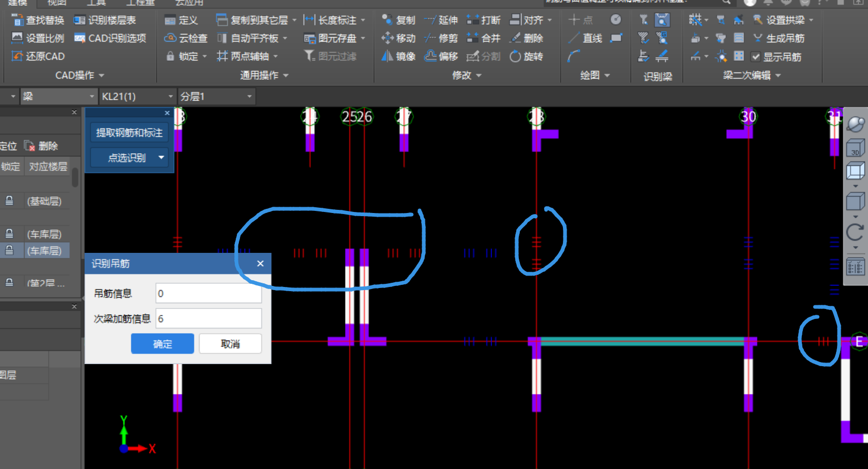Click the Set Scale (设置比例) tool
868x469 pixels.
[38, 38]
